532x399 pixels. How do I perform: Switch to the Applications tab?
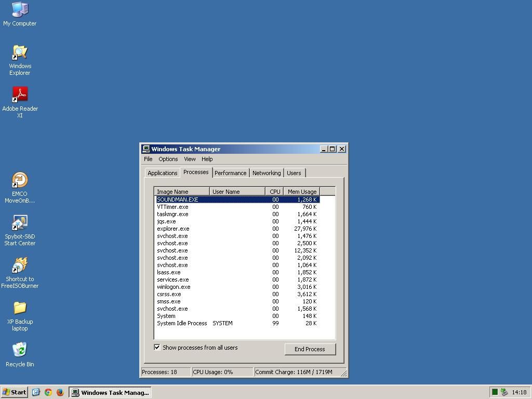162,173
